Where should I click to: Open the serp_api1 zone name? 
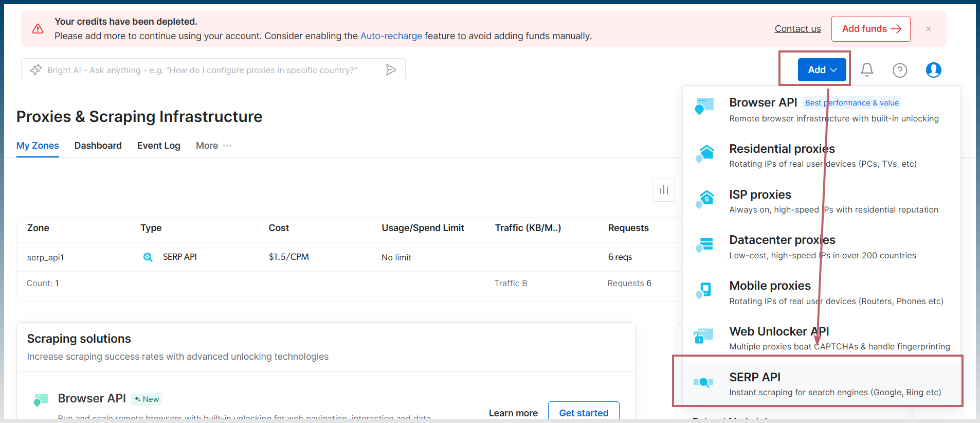[45, 257]
